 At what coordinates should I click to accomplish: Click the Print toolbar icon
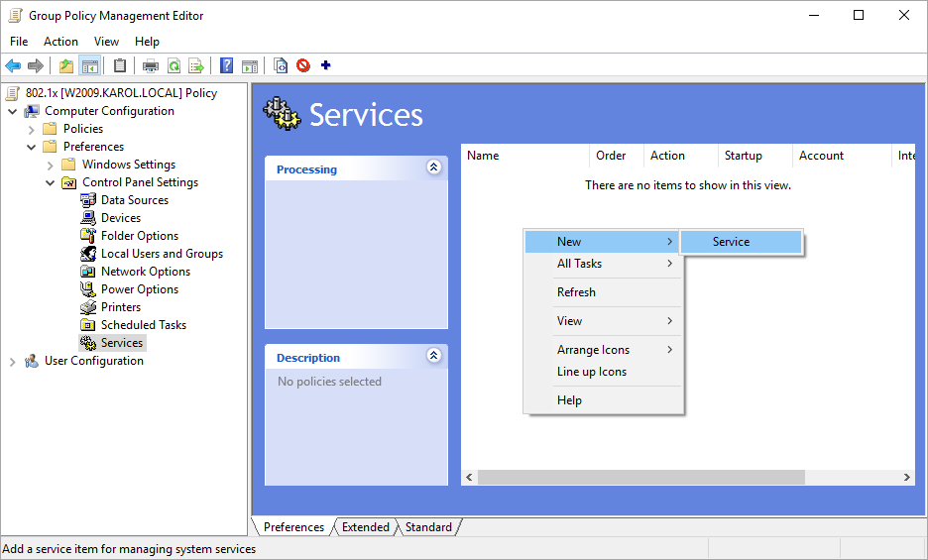pyautogui.click(x=151, y=66)
